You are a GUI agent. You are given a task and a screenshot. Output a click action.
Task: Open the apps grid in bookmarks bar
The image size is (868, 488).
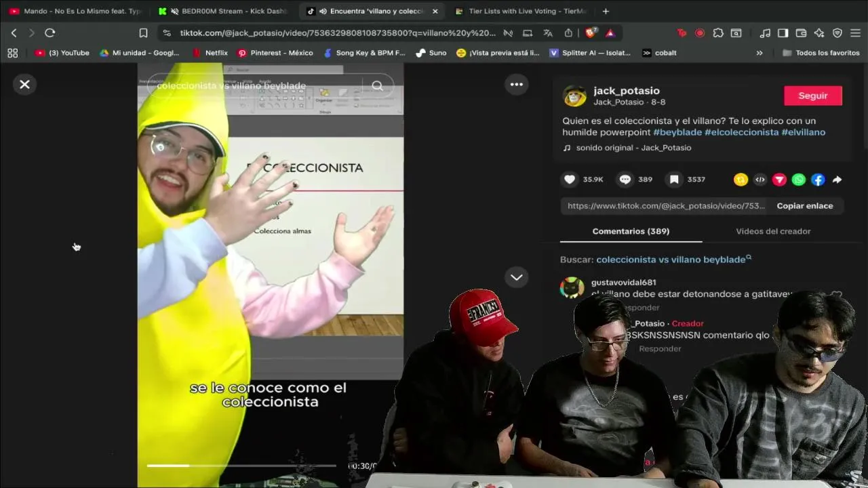[12, 53]
